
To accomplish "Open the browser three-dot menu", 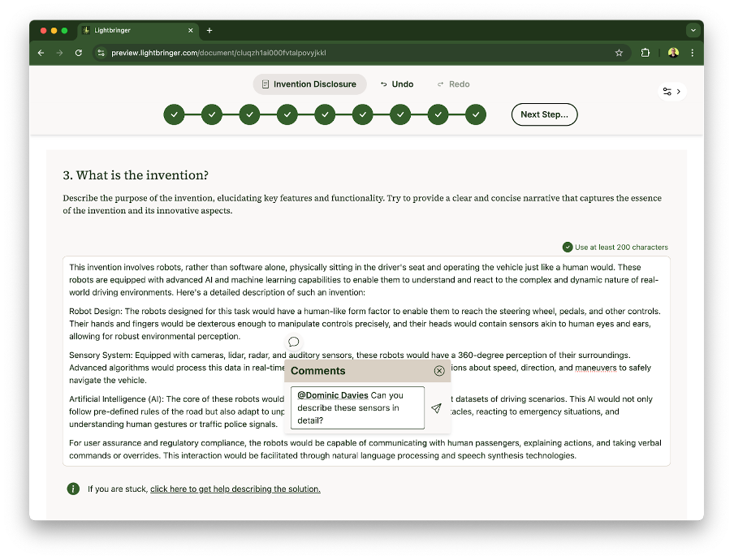I will point(693,53).
